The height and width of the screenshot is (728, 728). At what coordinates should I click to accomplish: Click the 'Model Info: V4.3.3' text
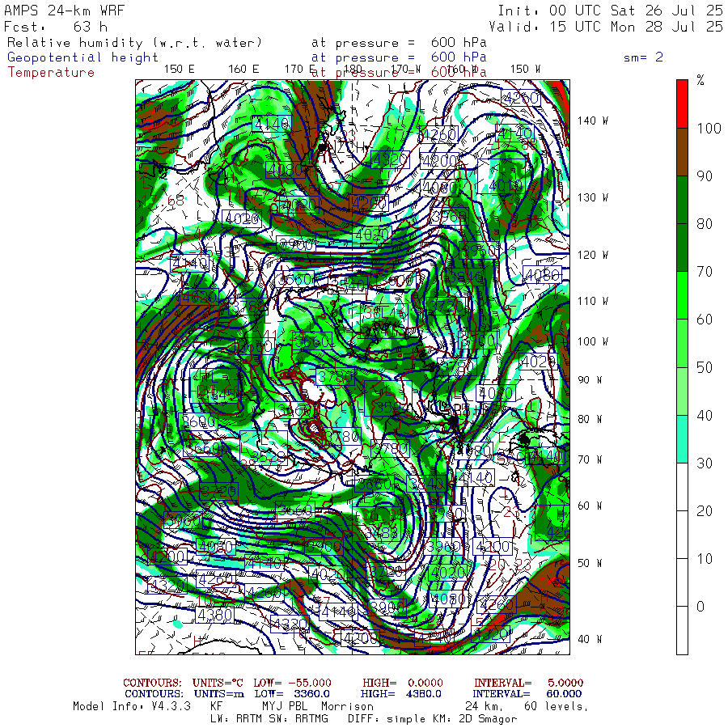click(x=132, y=707)
